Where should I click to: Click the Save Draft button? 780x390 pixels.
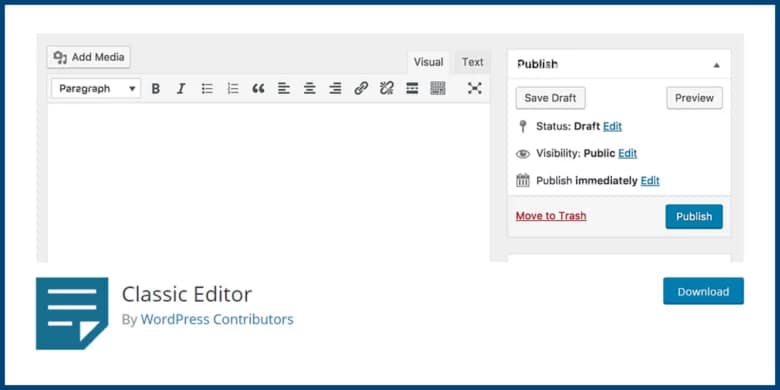(550, 98)
